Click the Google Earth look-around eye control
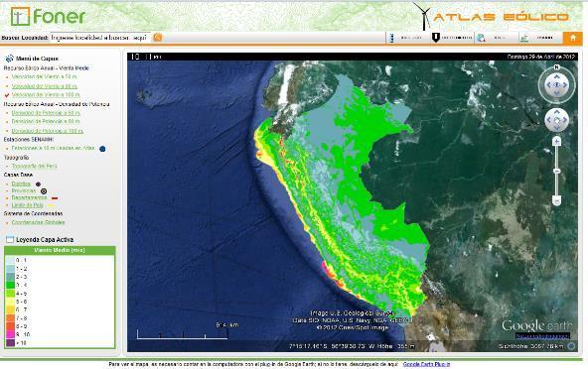Screen dimensions: 588x369 pos(557,85)
